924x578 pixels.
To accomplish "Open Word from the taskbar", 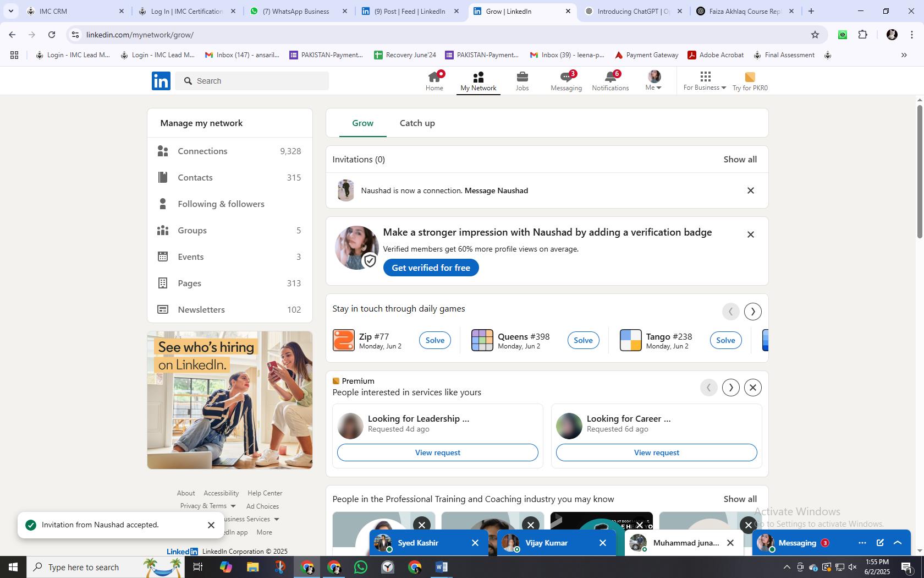I will point(442,567).
